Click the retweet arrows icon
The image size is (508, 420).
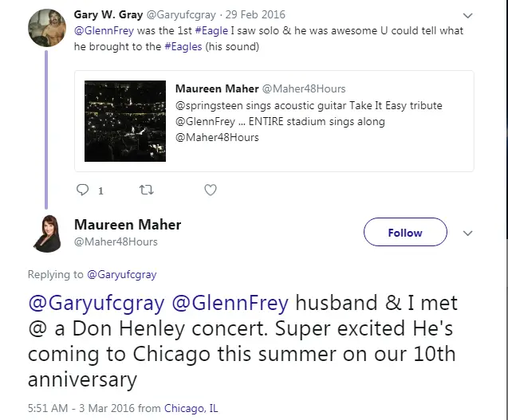tap(146, 190)
